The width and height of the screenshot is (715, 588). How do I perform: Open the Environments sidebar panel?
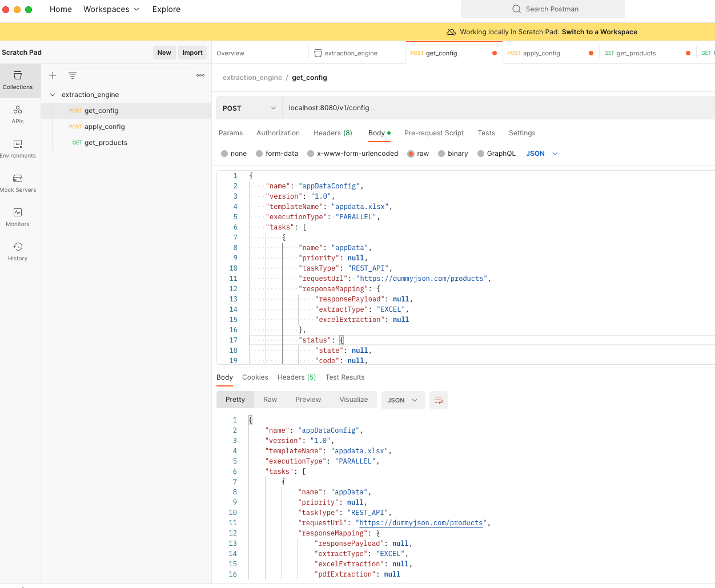tap(18, 149)
